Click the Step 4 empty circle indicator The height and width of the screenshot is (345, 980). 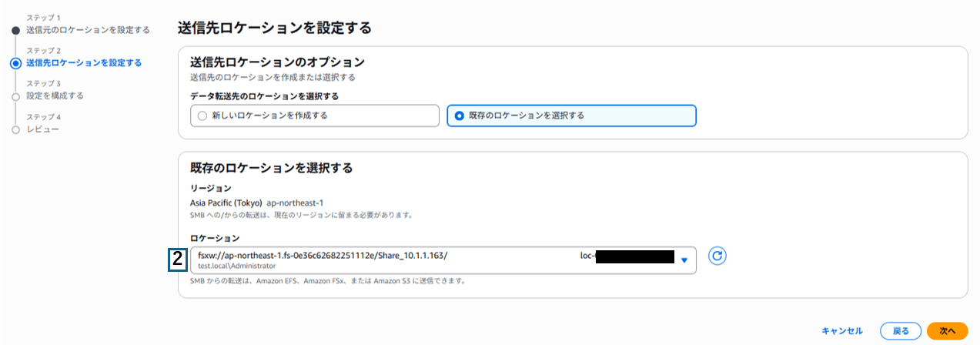15,130
